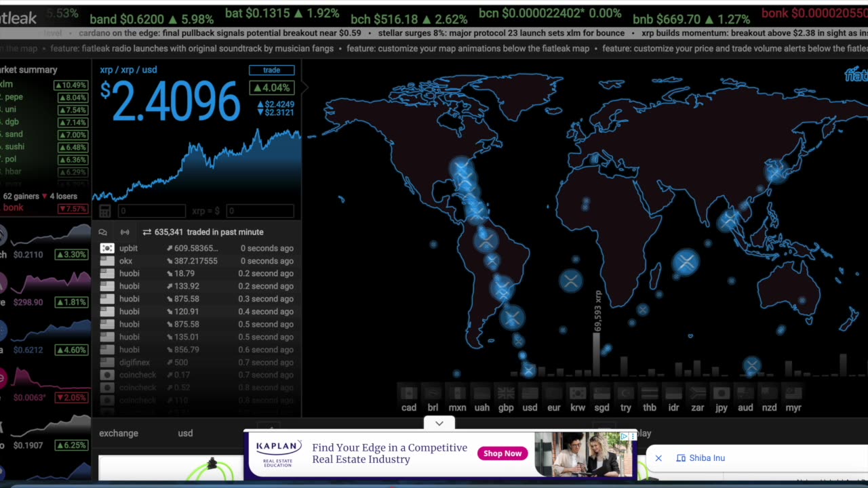Select bonk loser row showing 7.57%
Viewport: 868px width, 488px height.
pos(45,208)
